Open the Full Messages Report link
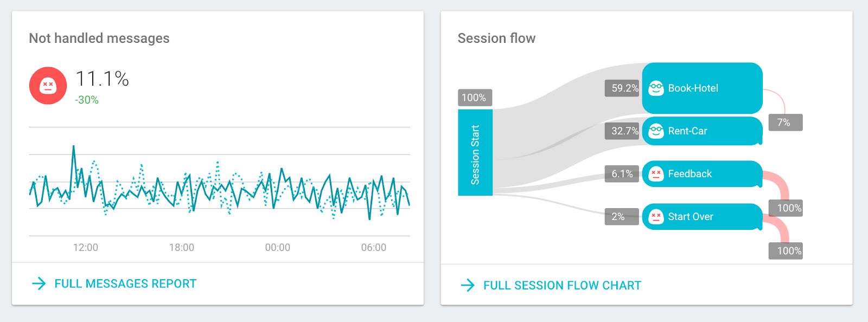 125,284
